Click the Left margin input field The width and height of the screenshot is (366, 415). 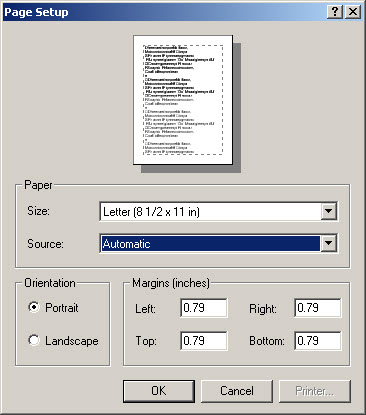[204, 308]
